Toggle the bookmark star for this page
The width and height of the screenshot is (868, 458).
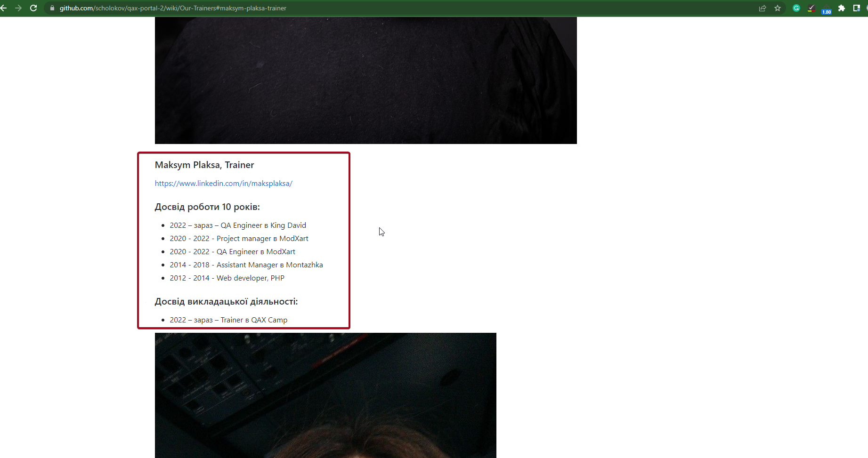click(x=778, y=8)
